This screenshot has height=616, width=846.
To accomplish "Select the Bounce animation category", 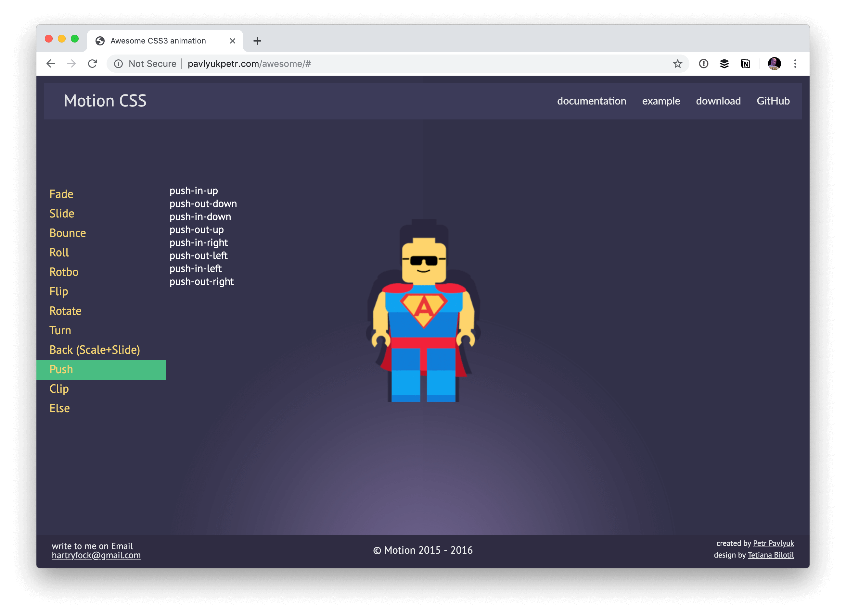I will (68, 233).
